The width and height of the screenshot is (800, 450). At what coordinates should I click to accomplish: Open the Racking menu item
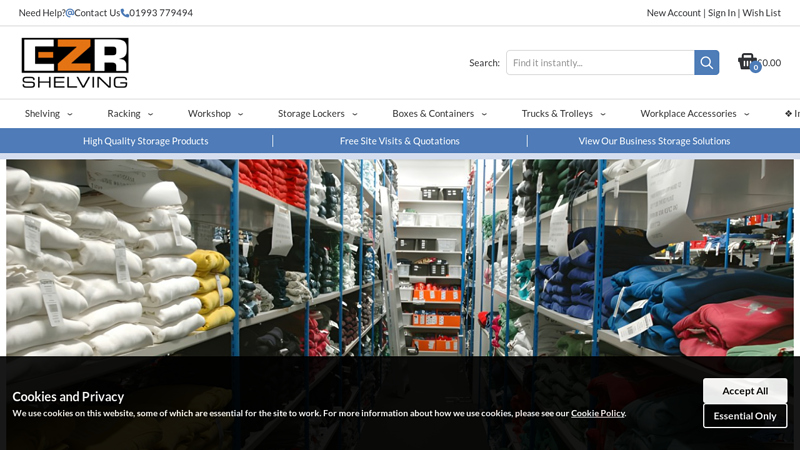(124, 114)
